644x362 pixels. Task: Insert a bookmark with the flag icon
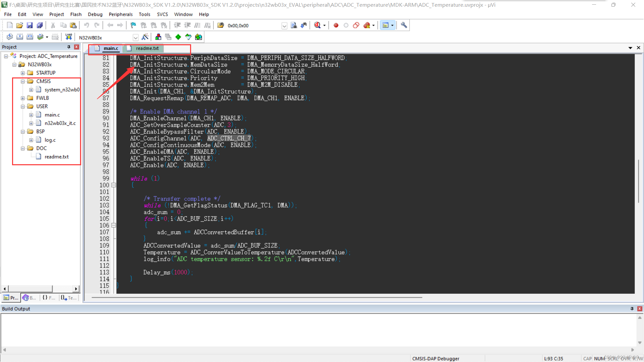click(x=133, y=25)
